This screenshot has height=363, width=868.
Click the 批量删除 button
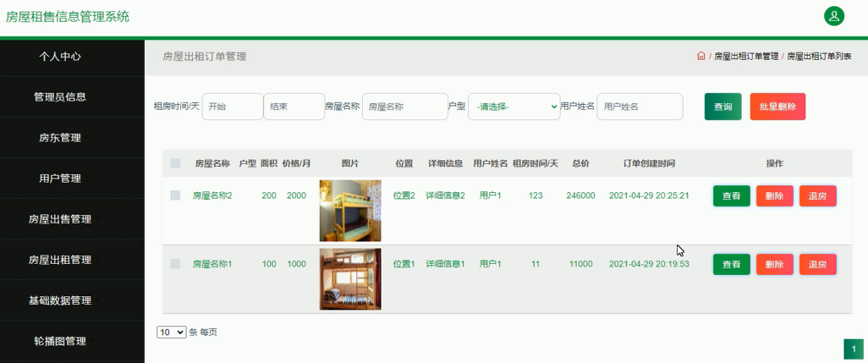777,107
